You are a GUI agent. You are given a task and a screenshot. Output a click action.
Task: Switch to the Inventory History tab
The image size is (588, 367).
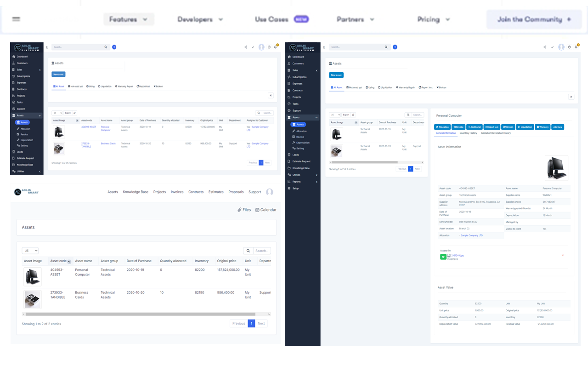(468, 133)
